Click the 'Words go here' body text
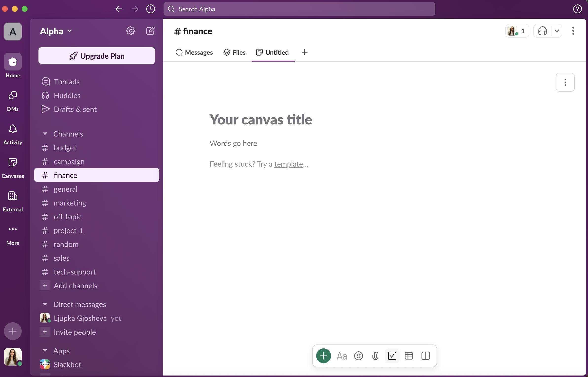Image resolution: width=588 pixels, height=377 pixels. pyautogui.click(x=233, y=143)
